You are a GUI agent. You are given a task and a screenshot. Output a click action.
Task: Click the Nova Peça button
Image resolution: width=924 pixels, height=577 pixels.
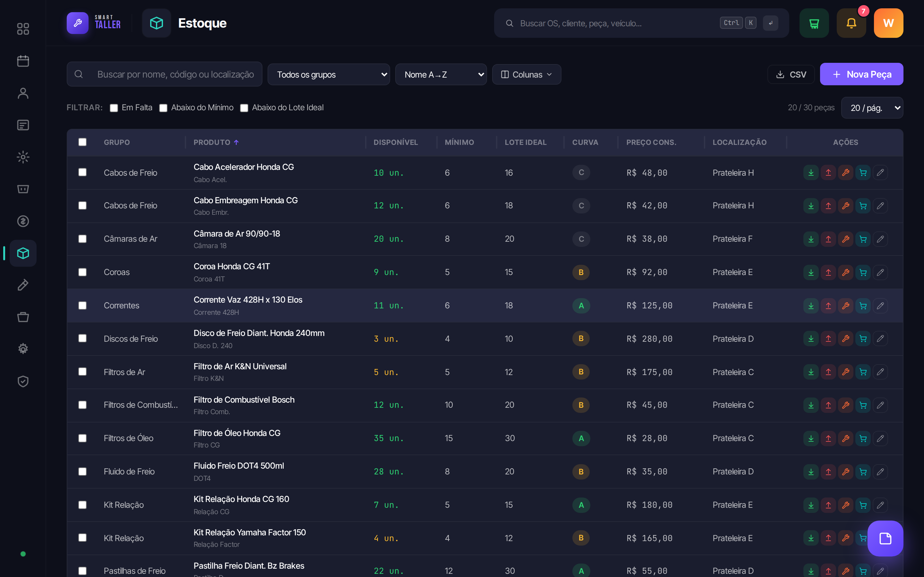[861, 74]
